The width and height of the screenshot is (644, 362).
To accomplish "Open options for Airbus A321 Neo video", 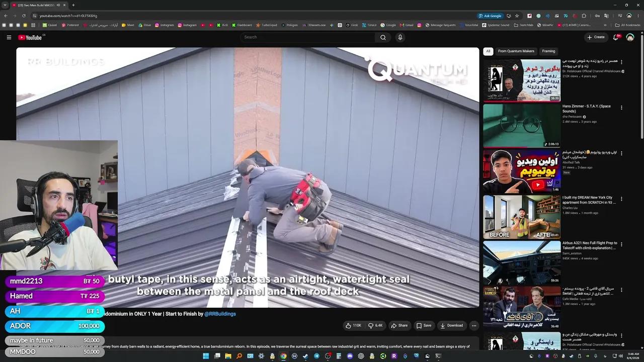I will (621, 244).
